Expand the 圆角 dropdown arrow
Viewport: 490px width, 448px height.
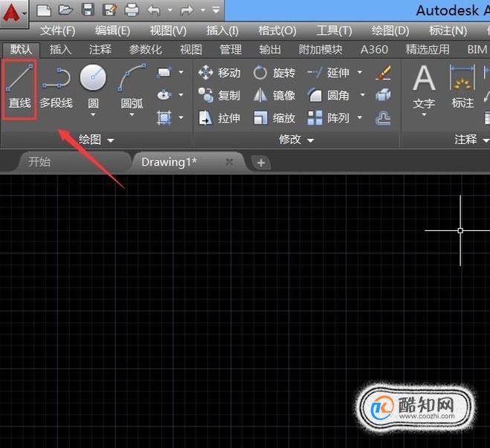(x=363, y=95)
